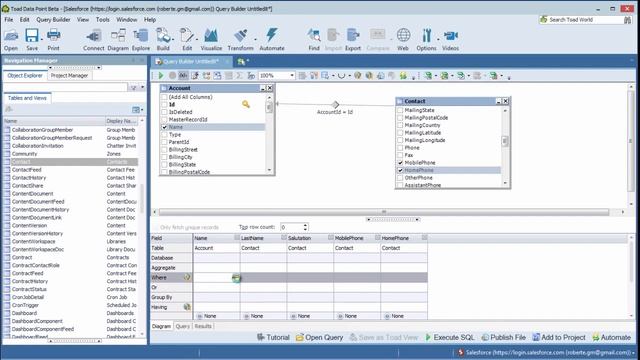Check the Type column in Account table
This screenshot has width=640, height=360.
tap(164, 134)
